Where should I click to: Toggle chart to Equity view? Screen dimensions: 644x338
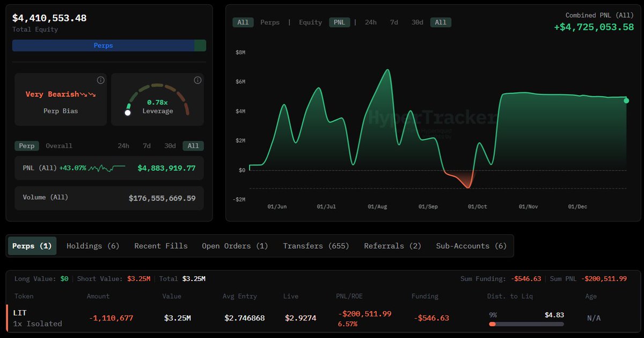(310, 22)
